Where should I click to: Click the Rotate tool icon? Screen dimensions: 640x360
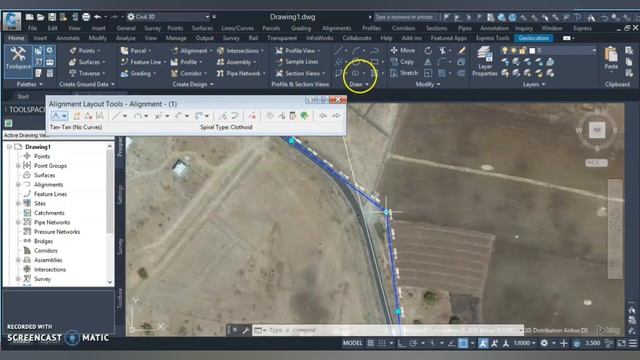tap(428, 51)
